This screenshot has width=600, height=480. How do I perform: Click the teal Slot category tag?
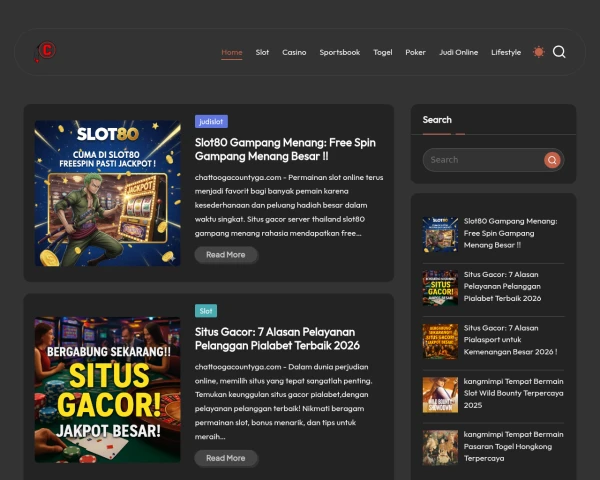205,311
